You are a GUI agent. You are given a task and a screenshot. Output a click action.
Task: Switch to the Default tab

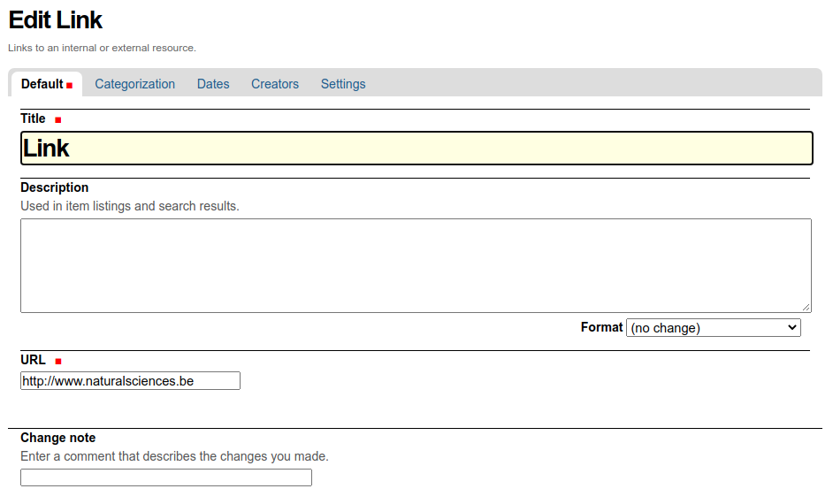42,84
